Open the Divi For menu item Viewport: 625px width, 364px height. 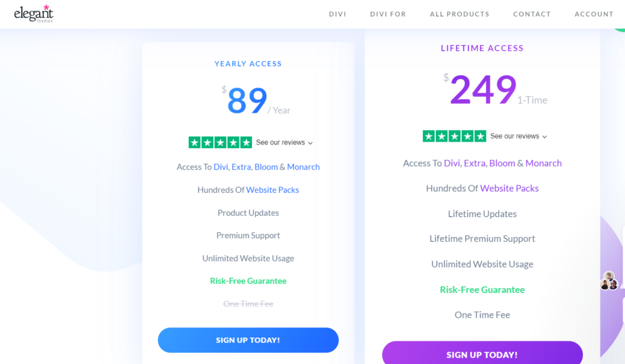point(388,14)
